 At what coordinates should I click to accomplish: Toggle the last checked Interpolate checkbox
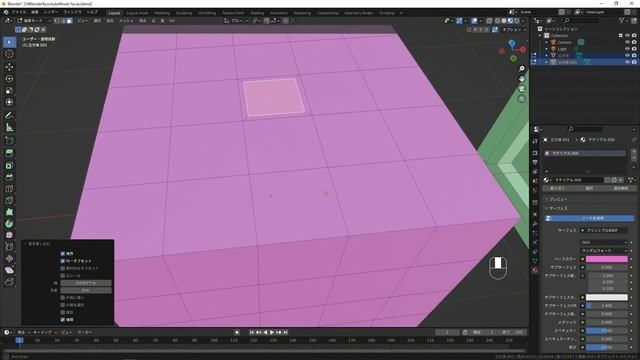click(x=62, y=320)
